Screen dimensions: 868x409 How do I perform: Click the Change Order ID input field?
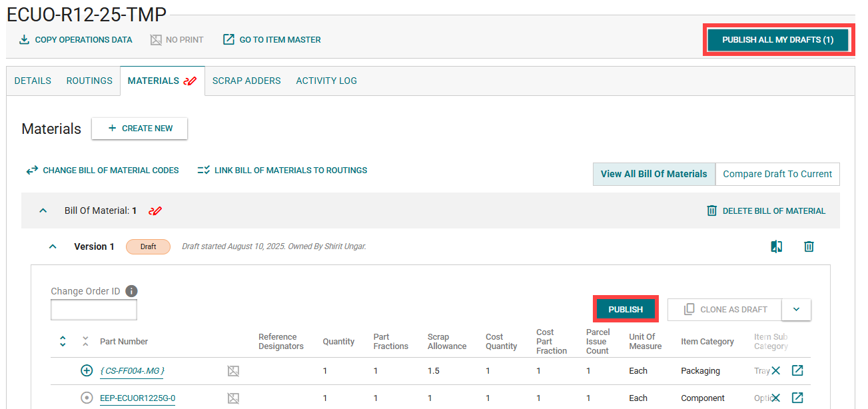click(x=94, y=310)
